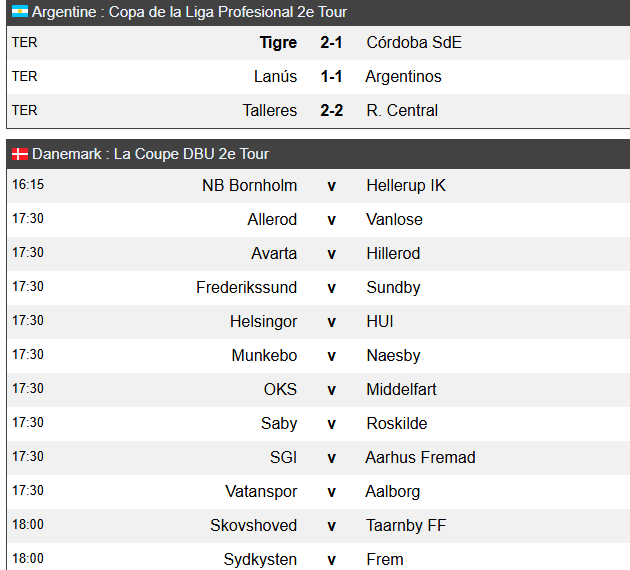
Task: Open the Naesby team link
Action: 393,356
